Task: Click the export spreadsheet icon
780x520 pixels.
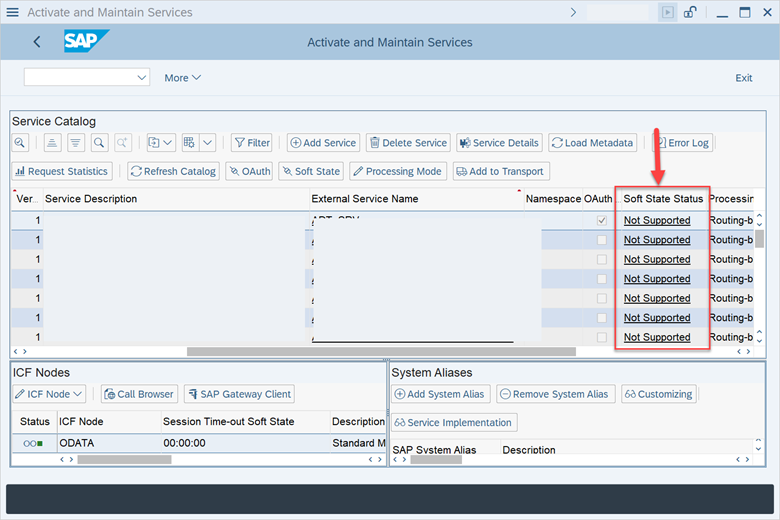Action: point(154,143)
